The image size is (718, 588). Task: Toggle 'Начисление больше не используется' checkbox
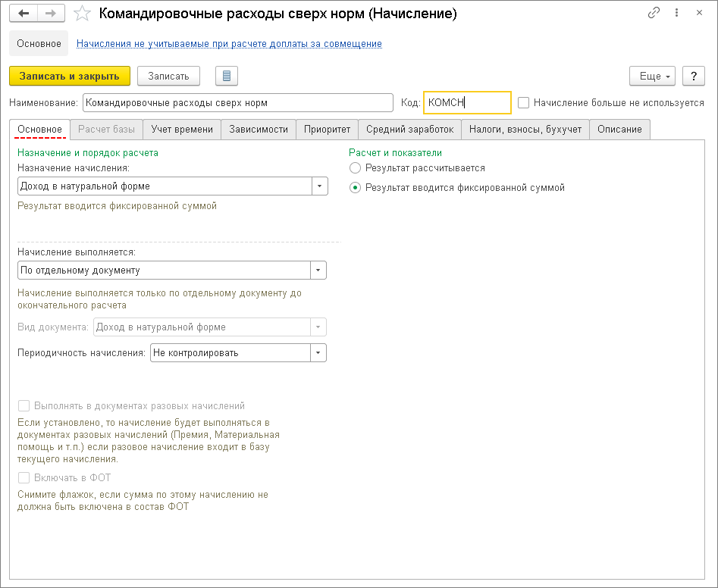[523, 102]
